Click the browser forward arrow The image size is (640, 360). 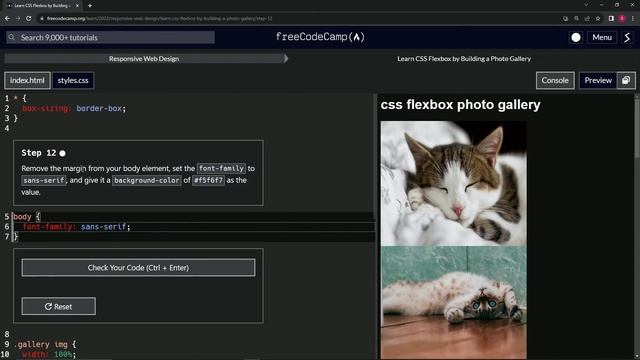pos(18,18)
